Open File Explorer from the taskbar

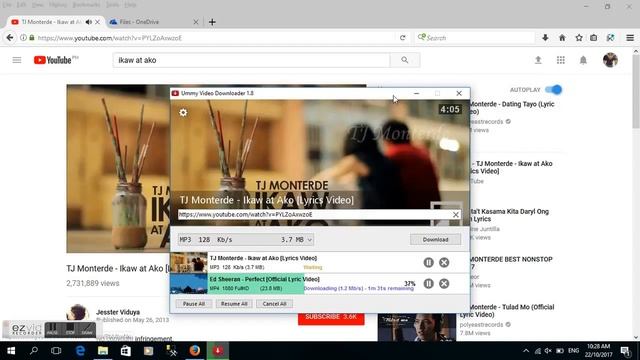pyautogui.click(x=103, y=351)
